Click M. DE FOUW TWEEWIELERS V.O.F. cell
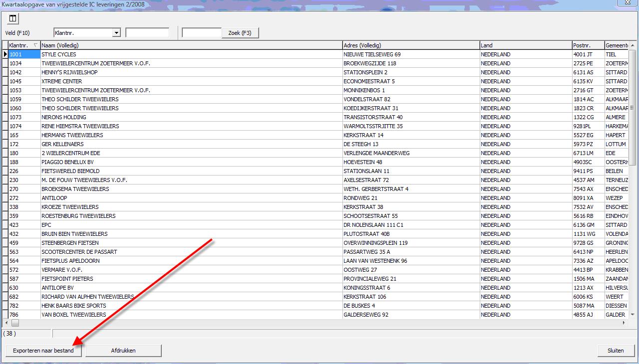The height and width of the screenshot is (364, 639). (191, 180)
